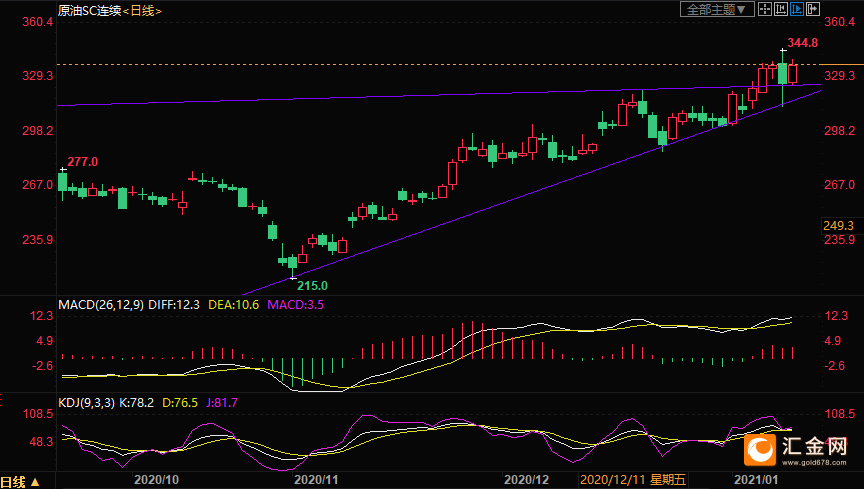The height and width of the screenshot is (489, 864).
Task: Click the K:78.2 value
Action: [136, 402]
